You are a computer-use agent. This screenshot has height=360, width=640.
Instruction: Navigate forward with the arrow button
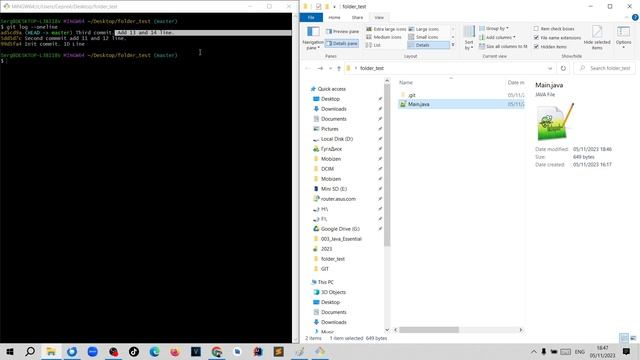coord(320,68)
